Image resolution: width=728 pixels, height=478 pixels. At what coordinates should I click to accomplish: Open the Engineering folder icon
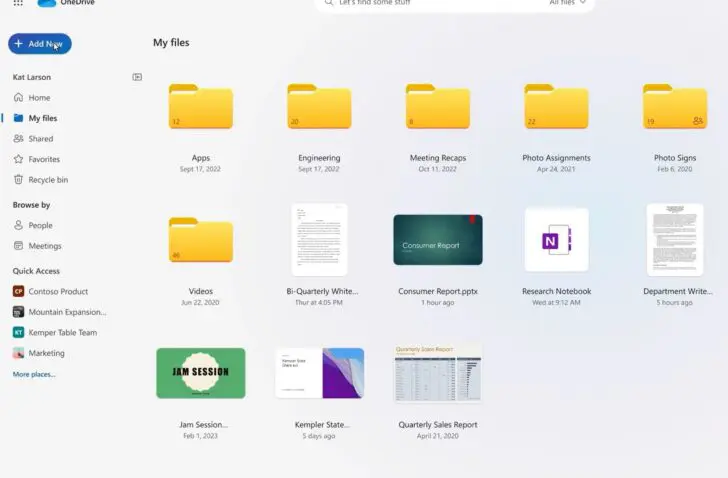coord(319,106)
